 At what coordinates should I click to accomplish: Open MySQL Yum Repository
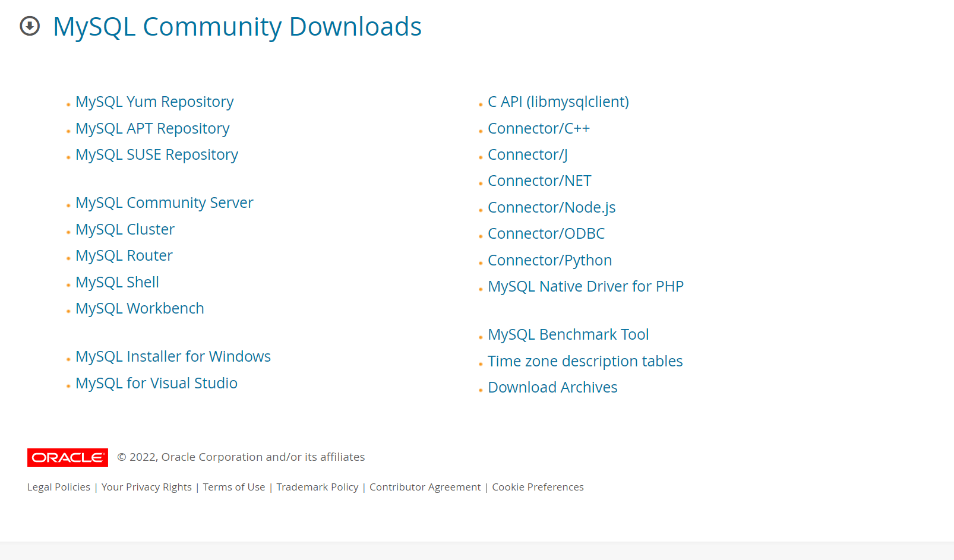click(x=154, y=102)
